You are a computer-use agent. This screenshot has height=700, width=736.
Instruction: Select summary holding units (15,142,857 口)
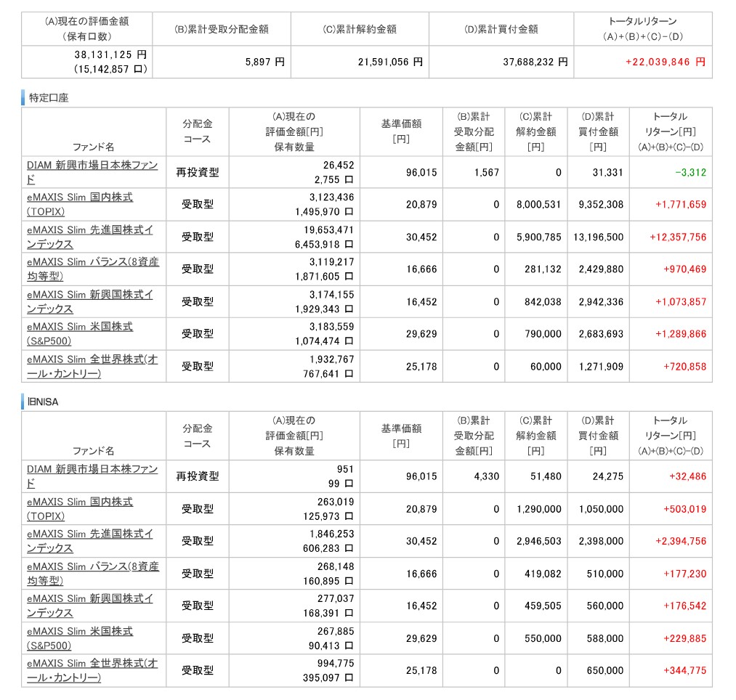pyautogui.click(x=110, y=70)
